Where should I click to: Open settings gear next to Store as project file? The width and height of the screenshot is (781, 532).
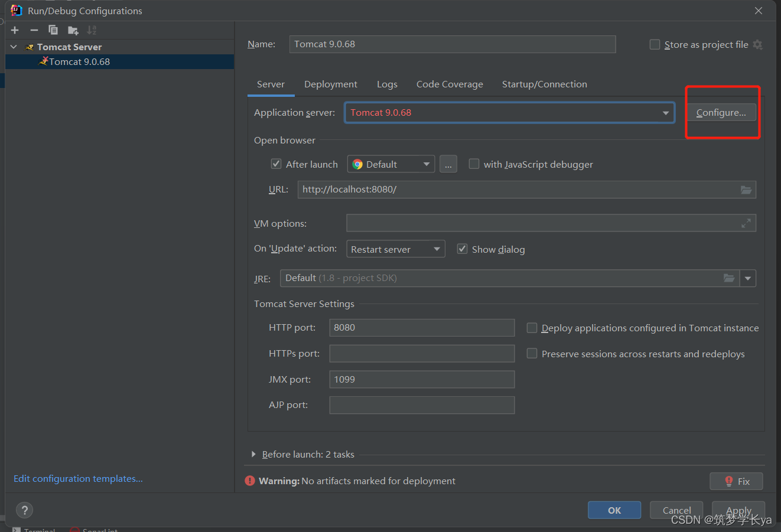(x=757, y=45)
